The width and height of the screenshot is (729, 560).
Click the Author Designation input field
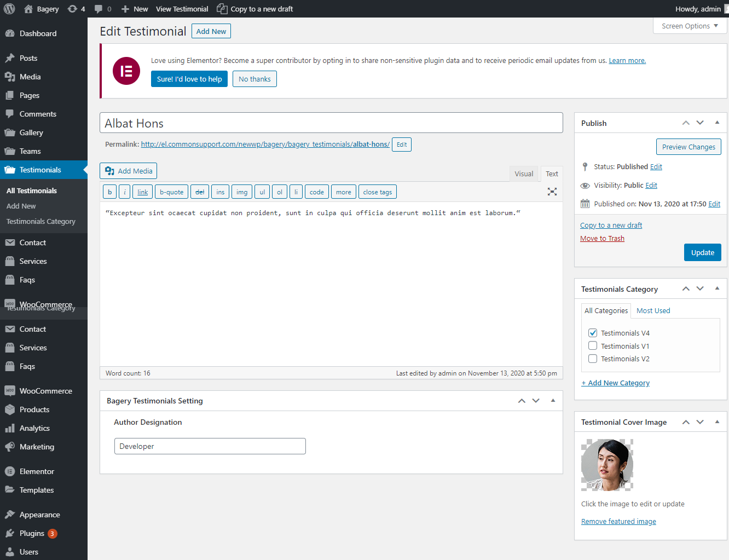coord(210,446)
